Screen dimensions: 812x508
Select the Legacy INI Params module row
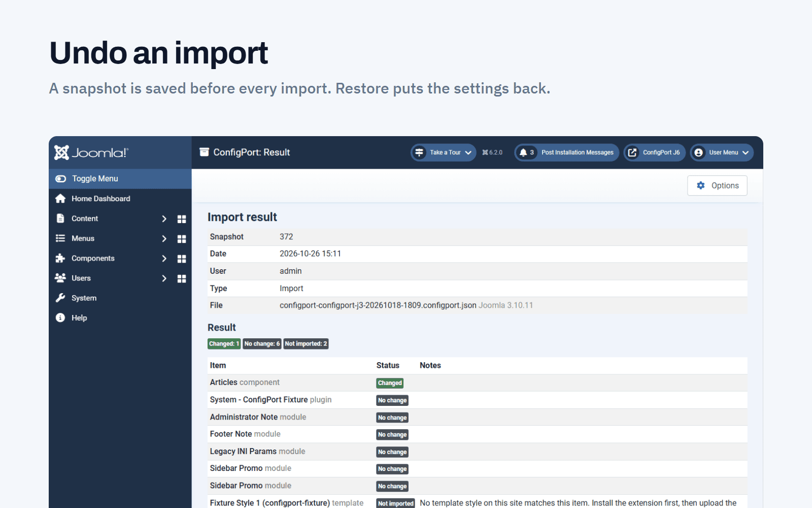click(x=477, y=451)
